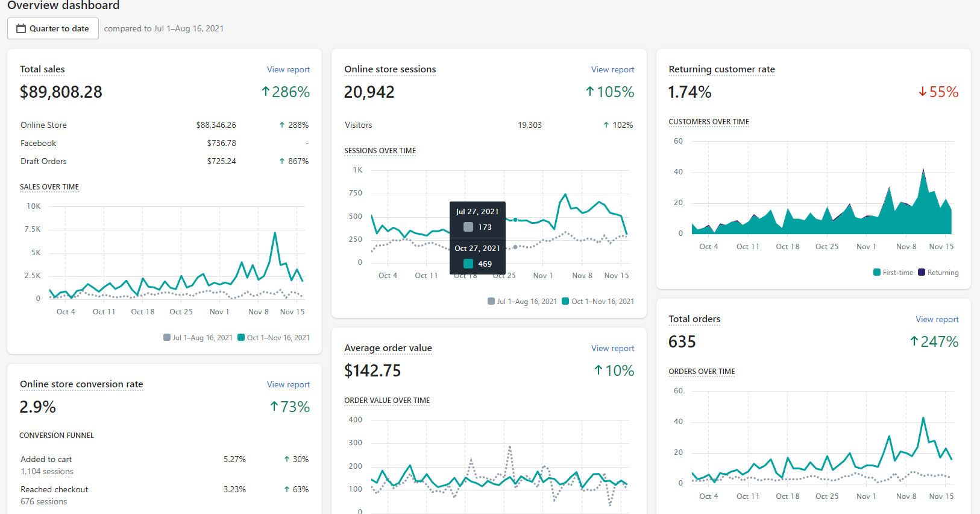Click the Average order value title
Screen dimensions: 980x514
click(388, 348)
